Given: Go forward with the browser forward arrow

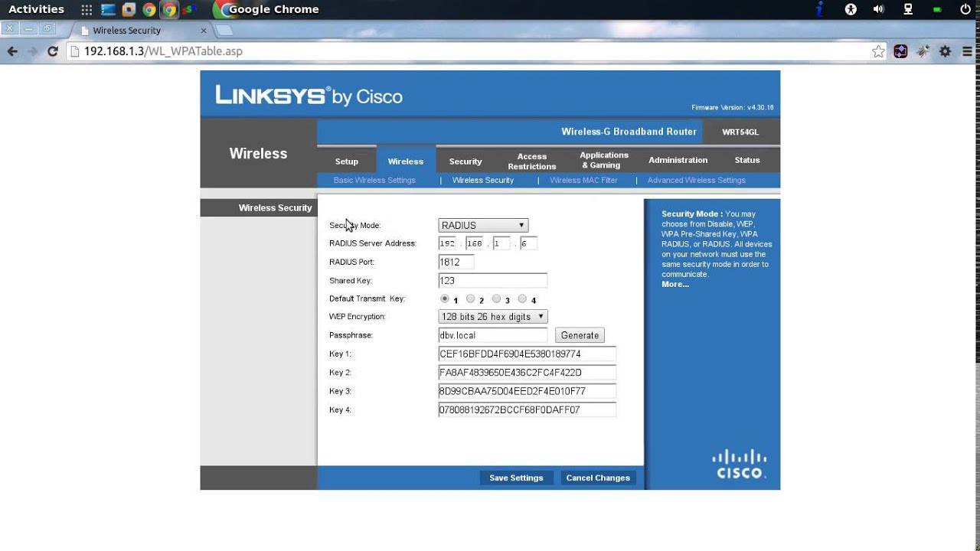Looking at the screenshot, I should (32, 51).
